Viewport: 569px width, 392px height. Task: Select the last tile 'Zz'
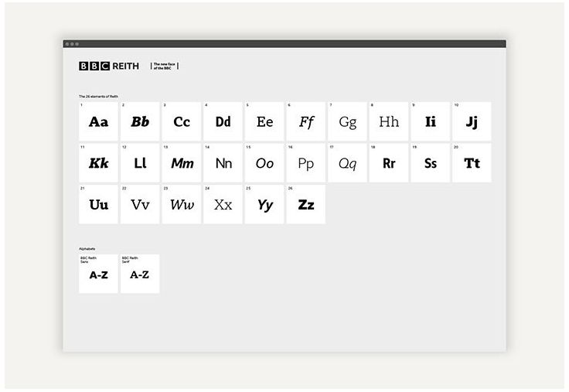[x=306, y=205]
